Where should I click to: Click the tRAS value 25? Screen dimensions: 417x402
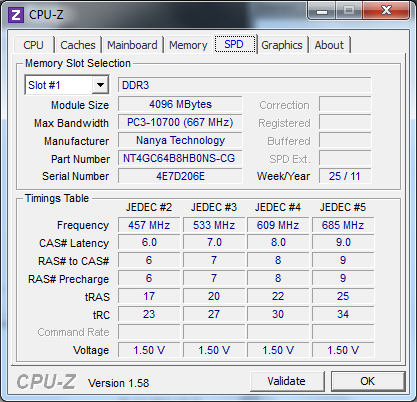(343, 296)
